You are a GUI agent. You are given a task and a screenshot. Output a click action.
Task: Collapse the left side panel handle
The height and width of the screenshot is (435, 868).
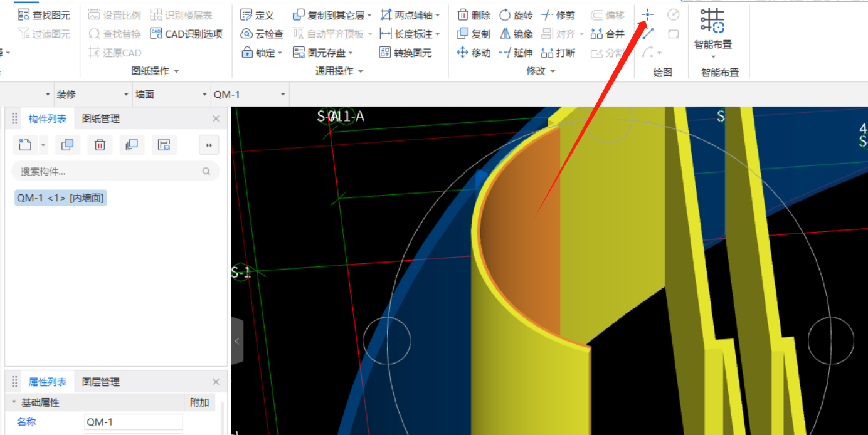coord(237,342)
